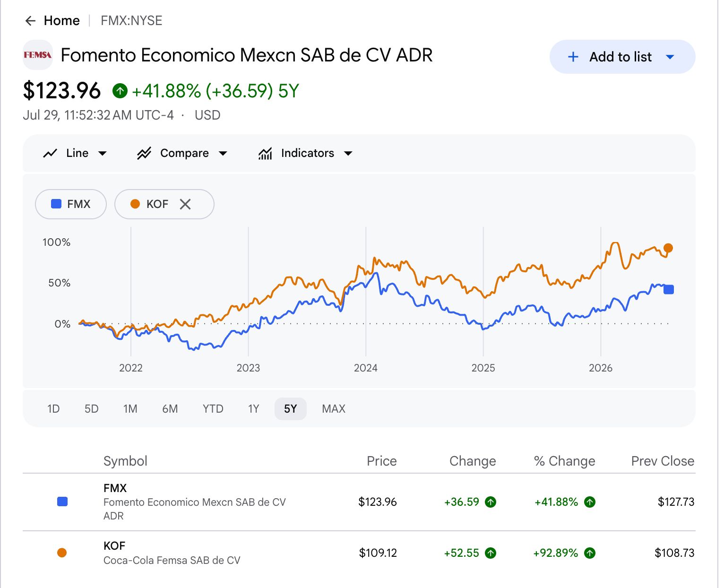Click the orange KOF legend dot
This screenshot has height=588, width=724.
pyautogui.click(x=135, y=204)
